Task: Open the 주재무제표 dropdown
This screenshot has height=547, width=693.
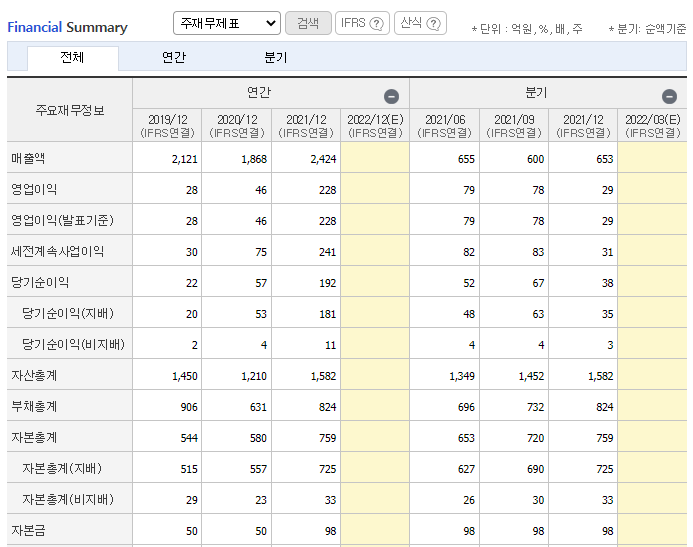Action: (227, 23)
